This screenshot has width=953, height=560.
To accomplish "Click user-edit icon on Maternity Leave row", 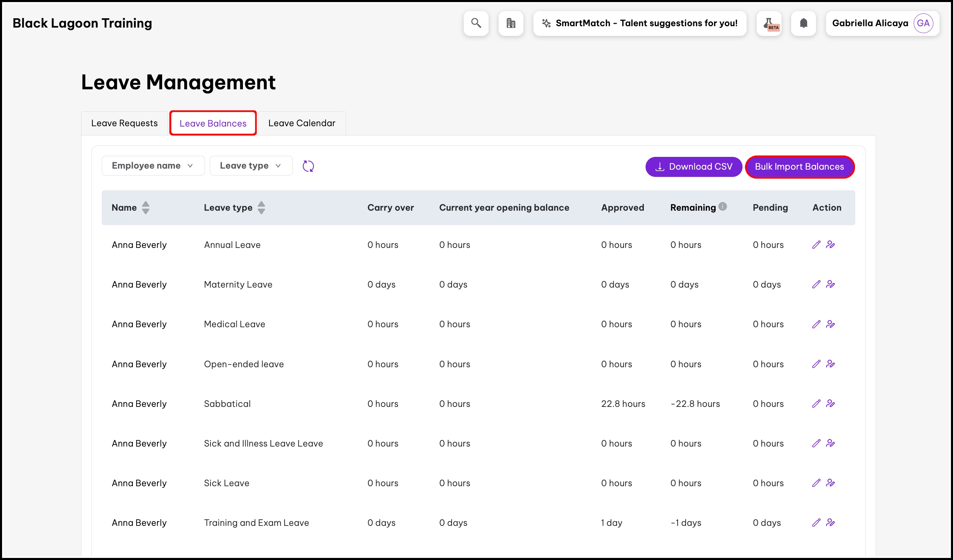I will point(831,284).
